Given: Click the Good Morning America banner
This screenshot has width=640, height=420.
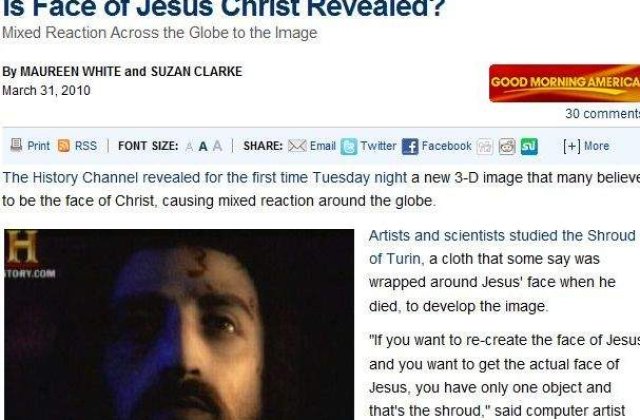Looking at the screenshot, I should pos(564,83).
